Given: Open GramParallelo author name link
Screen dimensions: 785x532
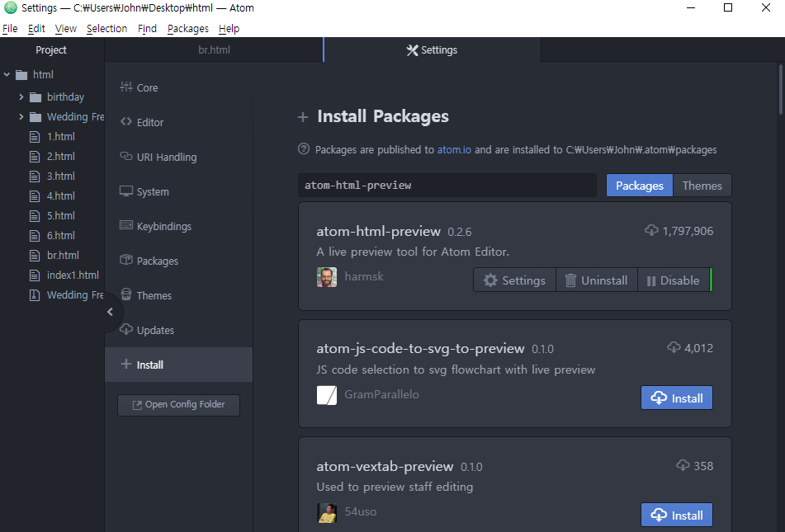Looking at the screenshot, I should [x=381, y=394].
